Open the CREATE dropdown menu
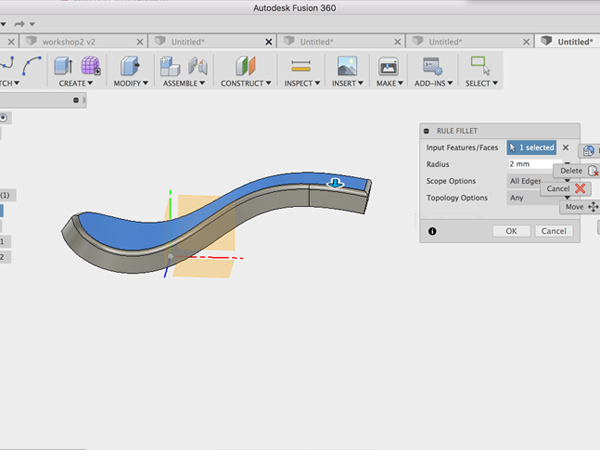 (x=75, y=83)
